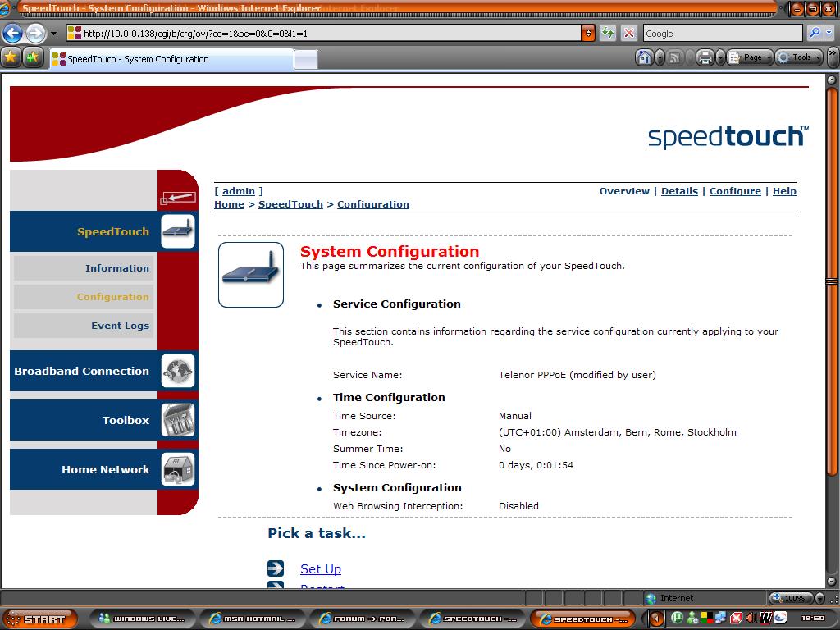
Task: Click the Print toolbar icon
Action: point(705,57)
